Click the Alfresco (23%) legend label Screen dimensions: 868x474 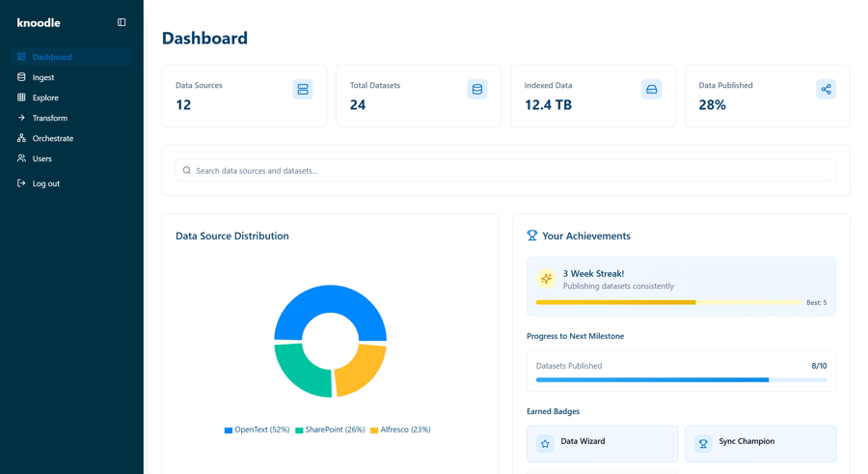405,430
